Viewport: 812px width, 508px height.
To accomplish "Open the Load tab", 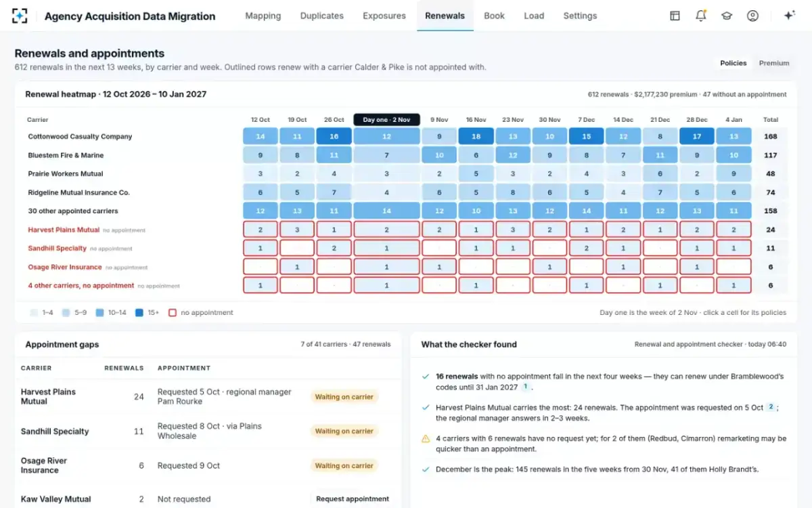I will (534, 16).
